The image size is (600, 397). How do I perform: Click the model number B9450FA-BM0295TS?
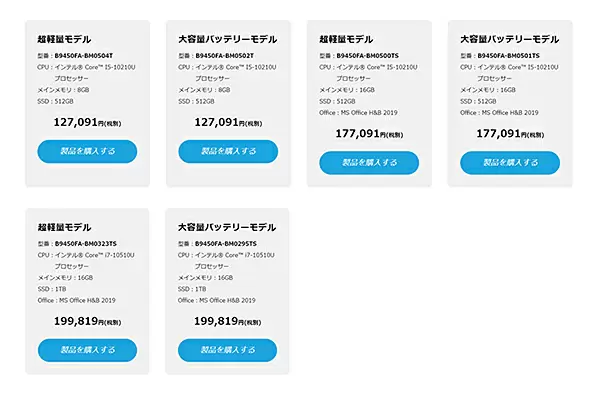(x=226, y=244)
